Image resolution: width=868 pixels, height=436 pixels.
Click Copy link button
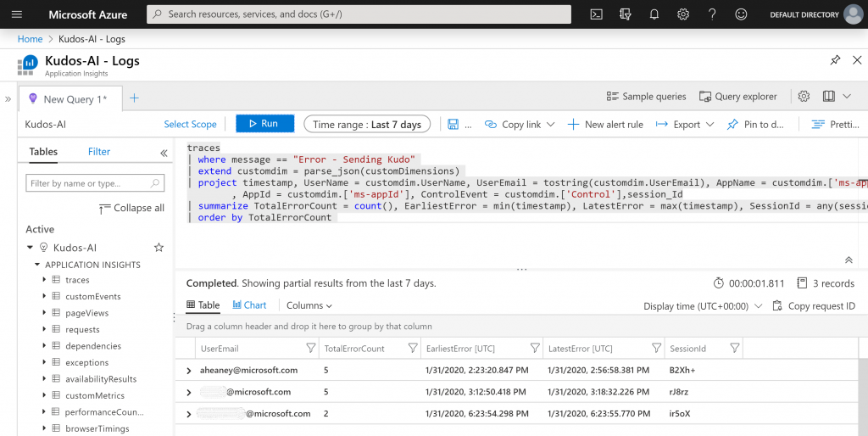513,124
